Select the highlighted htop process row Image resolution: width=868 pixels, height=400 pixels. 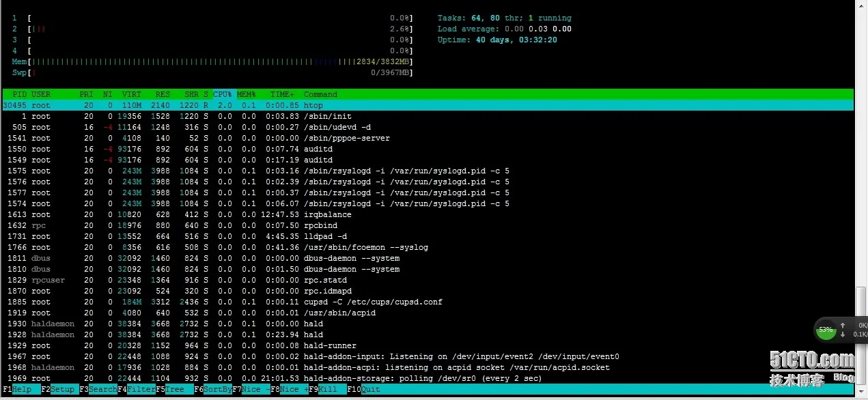pyautogui.click(x=205, y=105)
